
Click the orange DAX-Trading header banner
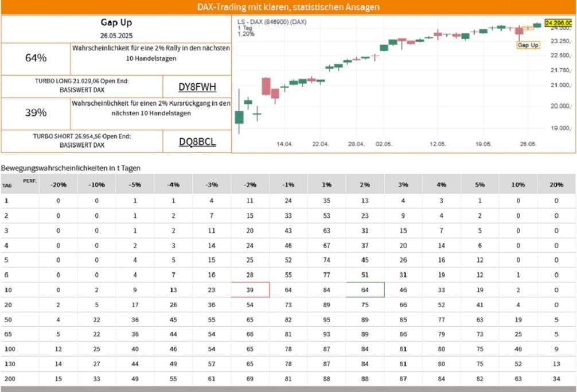288,7
